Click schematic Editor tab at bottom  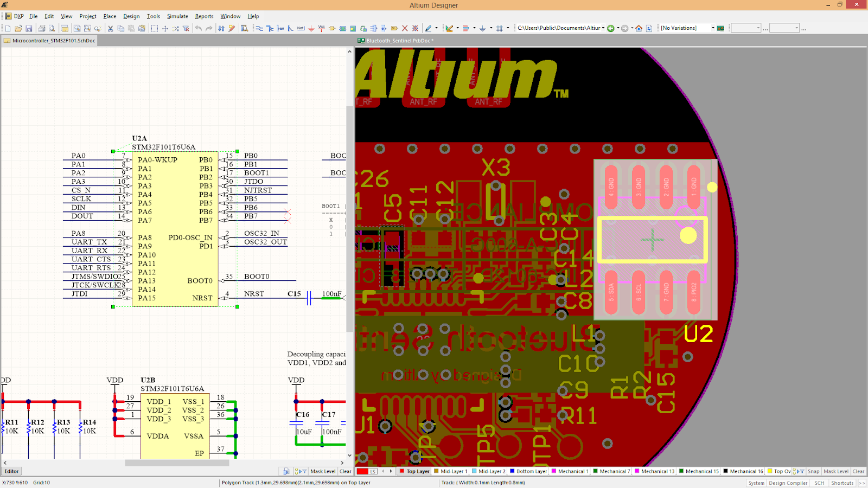point(12,471)
